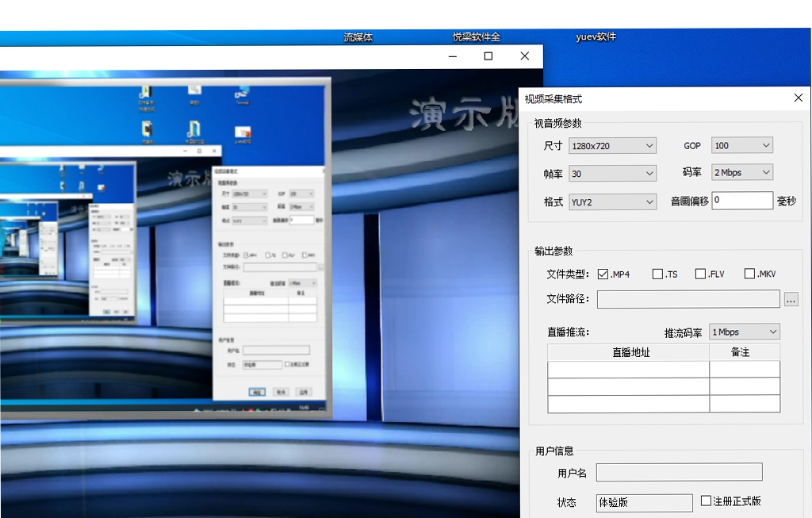The image size is (812, 518).
Task: Select the desktop shortcut icon in the top-left corner
Action: pyautogui.click(x=146, y=94)
